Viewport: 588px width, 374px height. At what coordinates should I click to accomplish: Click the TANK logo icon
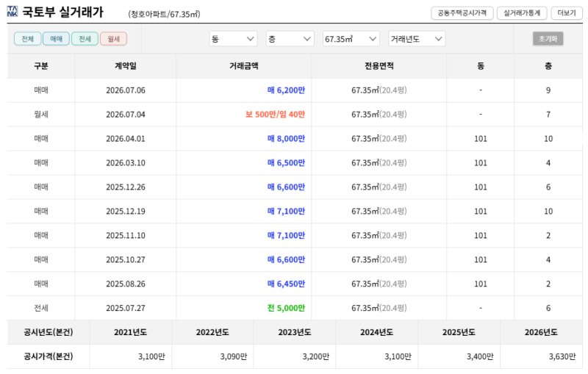click(x=12, y=12)
